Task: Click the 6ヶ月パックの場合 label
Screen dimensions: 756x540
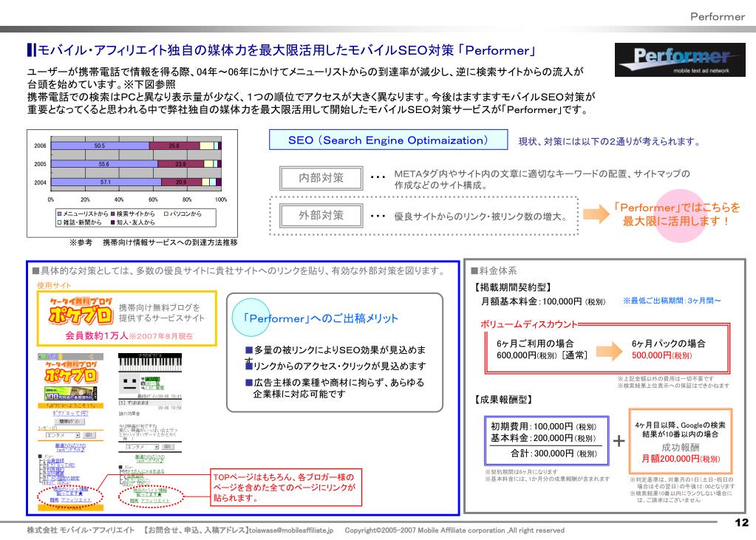Action: tap(668, 344)
